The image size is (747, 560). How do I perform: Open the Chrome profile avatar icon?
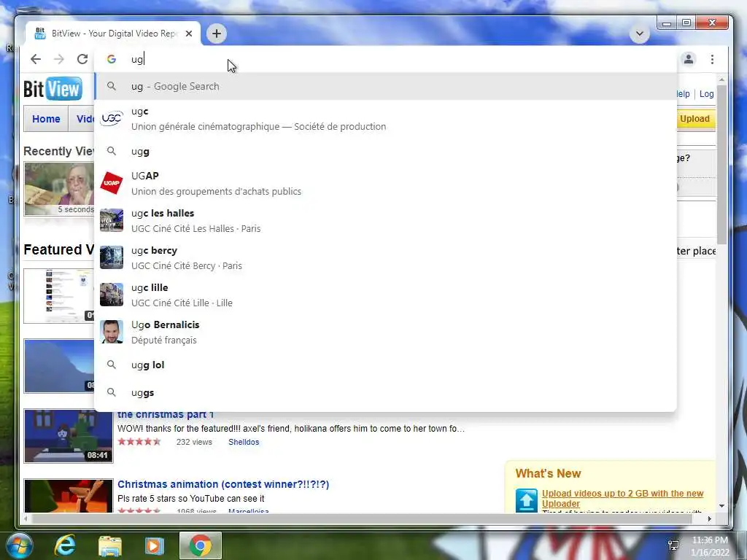689,59
